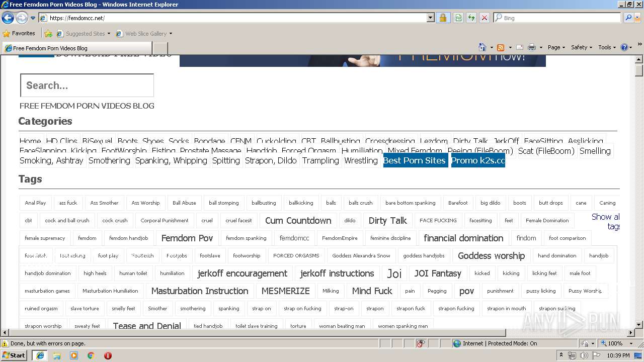Click the RSS Feeds icon
644x362 pixels.
[501, 47]
